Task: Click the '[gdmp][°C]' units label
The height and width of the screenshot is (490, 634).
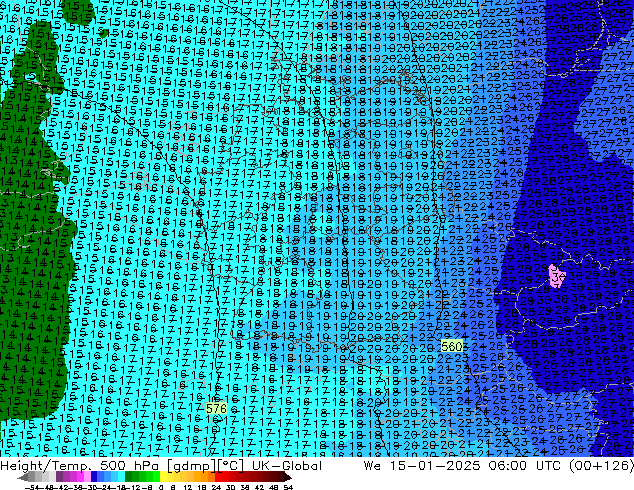Action: coord(205,466)
